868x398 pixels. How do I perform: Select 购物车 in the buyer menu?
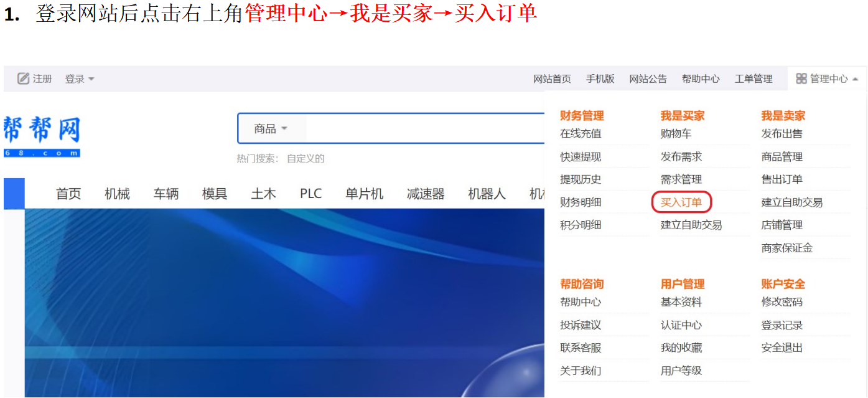click(676, 133)
